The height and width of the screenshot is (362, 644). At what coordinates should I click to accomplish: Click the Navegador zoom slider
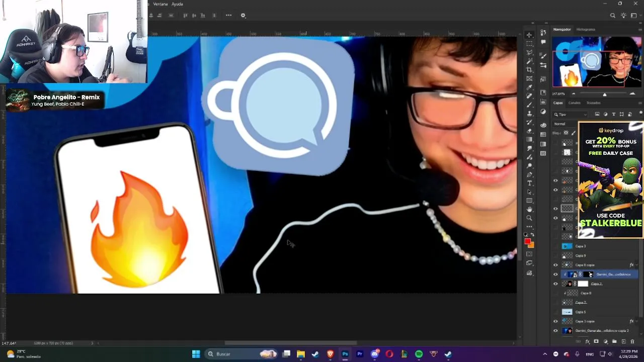(x=604, y=94)
